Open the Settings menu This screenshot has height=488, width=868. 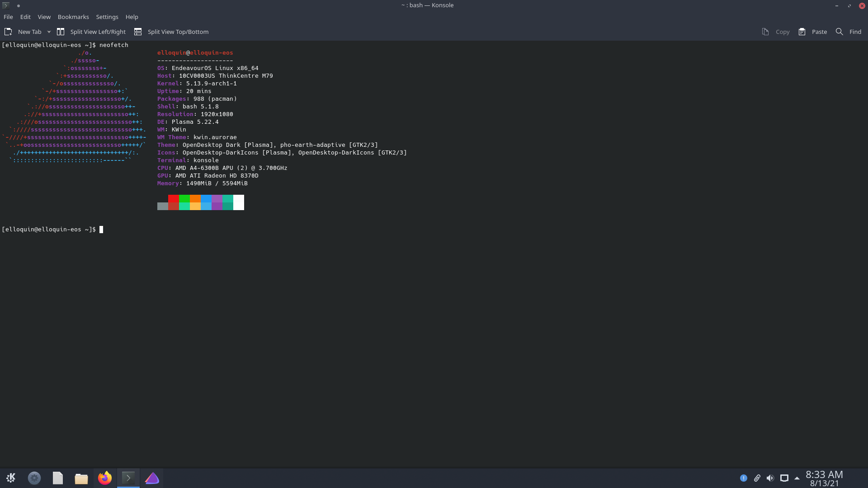[x=107, y=17]
